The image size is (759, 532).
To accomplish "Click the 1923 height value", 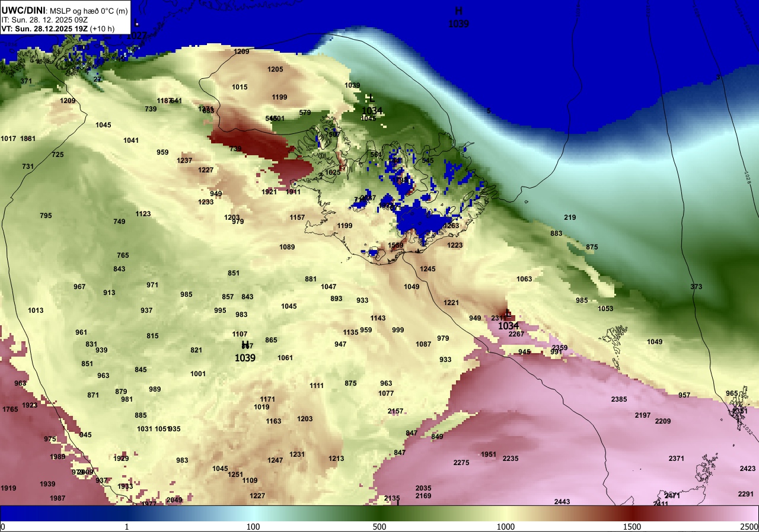I will click(x=30, y=405).
